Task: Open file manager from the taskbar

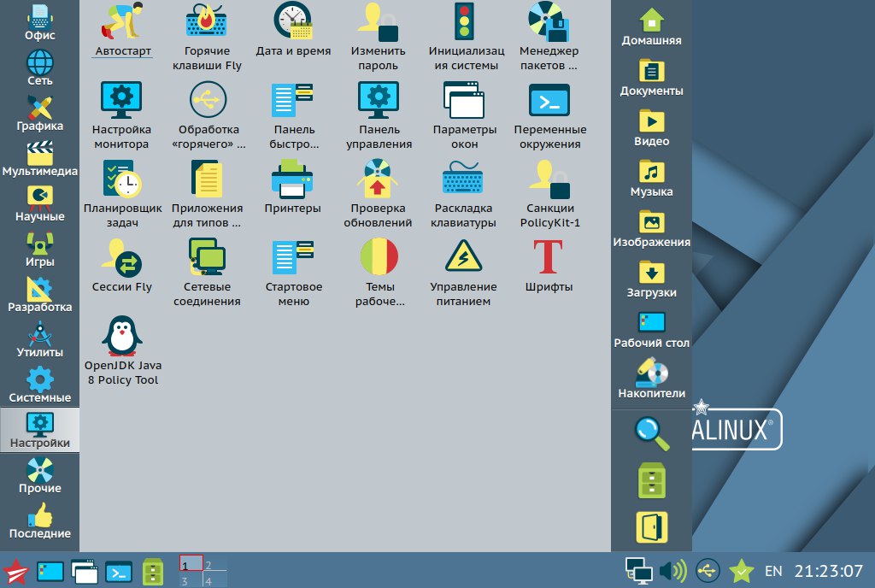Action: click(x=152, y=572)
